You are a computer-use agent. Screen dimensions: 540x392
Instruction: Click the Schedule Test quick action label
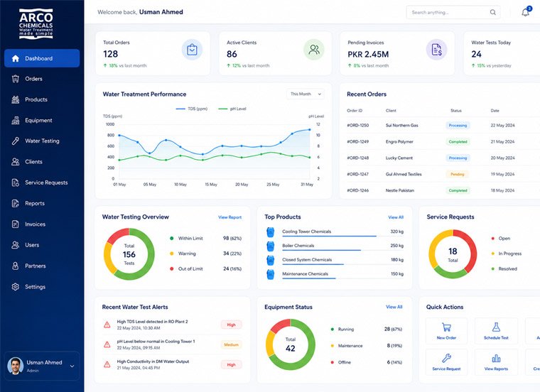[496, 337]
